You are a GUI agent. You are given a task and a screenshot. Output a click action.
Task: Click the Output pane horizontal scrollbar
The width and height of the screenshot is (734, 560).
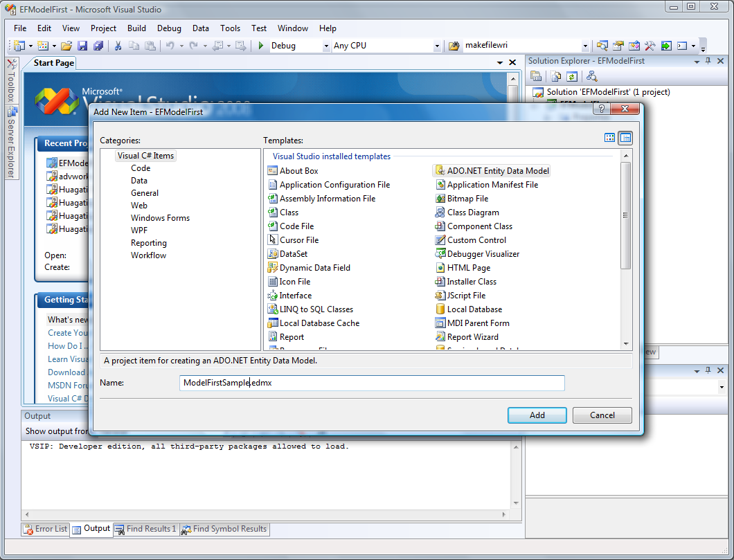(x=267, y=514)
